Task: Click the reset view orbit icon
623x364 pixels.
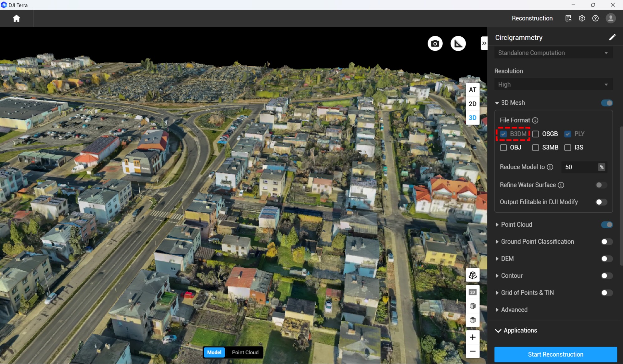Action: [472, 275]
